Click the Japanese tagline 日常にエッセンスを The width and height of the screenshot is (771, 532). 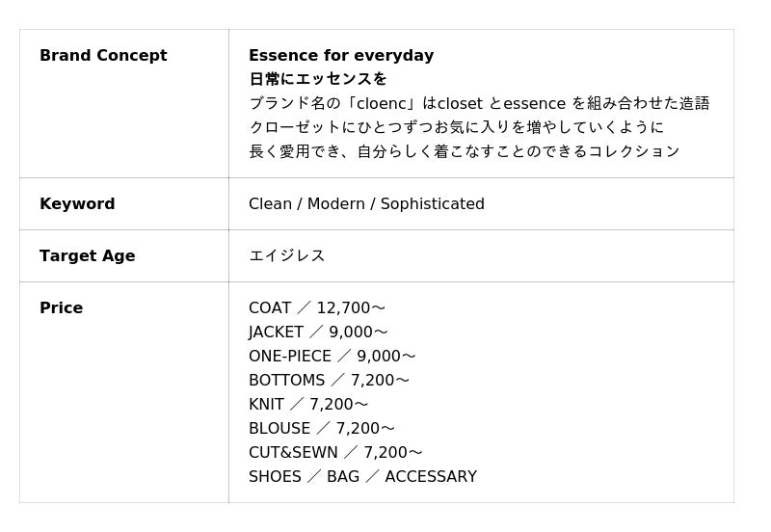(x=318, y=79)
